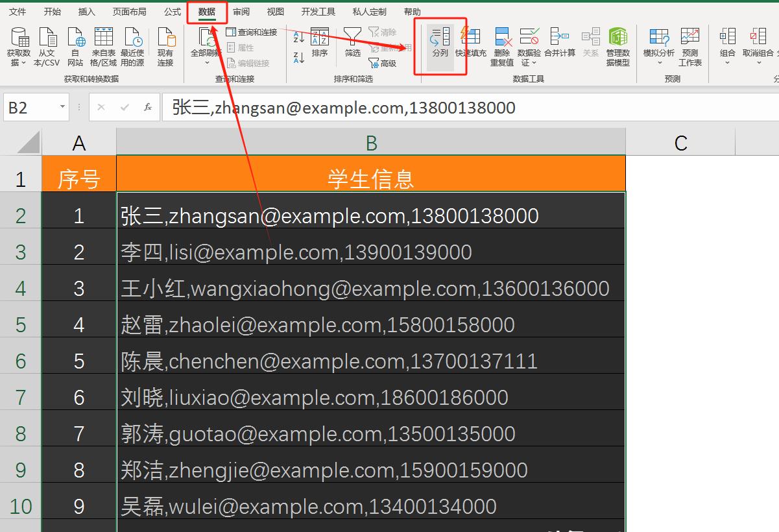Click formula bar cancel X button
The image size is (779, 532).
click(x=101, y=107)
